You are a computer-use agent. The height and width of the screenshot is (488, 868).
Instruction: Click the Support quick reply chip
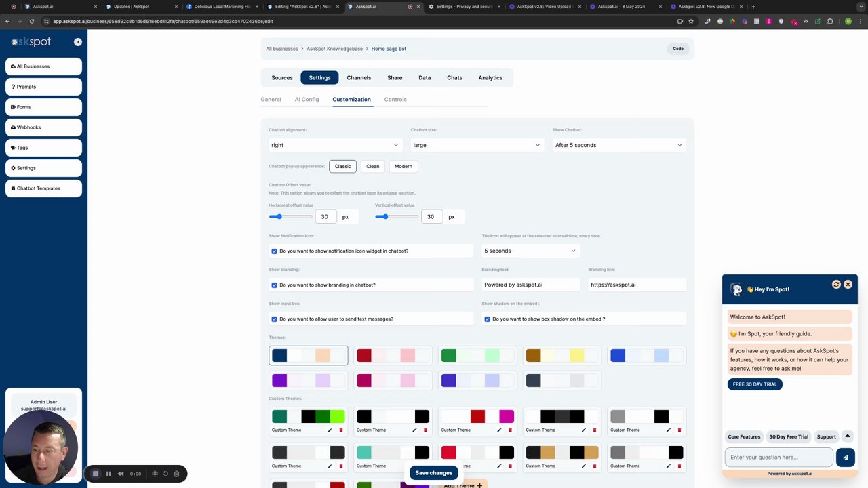[x=826, y=437]
